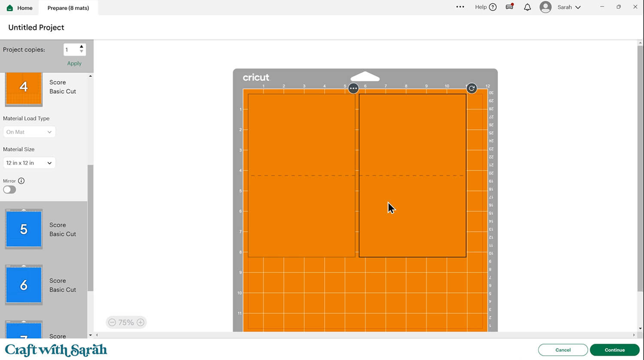Click the 75% zoom level text

point(126,322)
